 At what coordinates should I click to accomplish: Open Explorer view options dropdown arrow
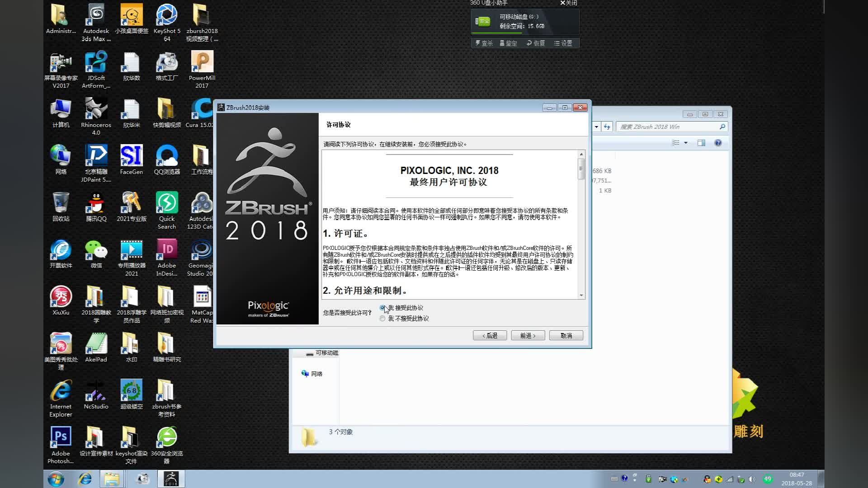point(686,143)
